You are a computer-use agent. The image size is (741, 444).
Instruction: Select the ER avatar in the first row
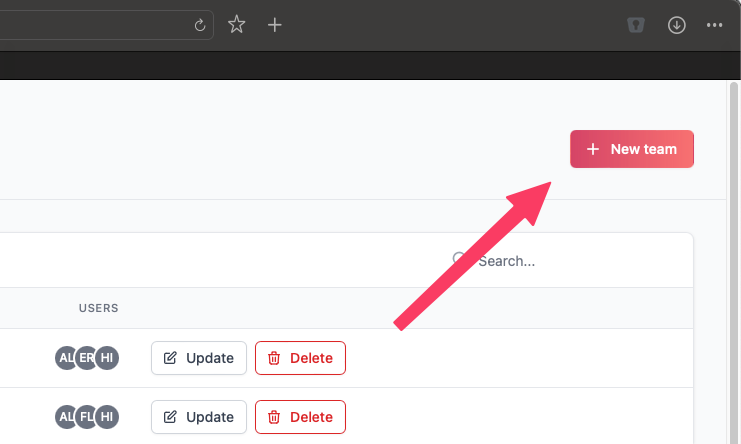click(87, 358)
